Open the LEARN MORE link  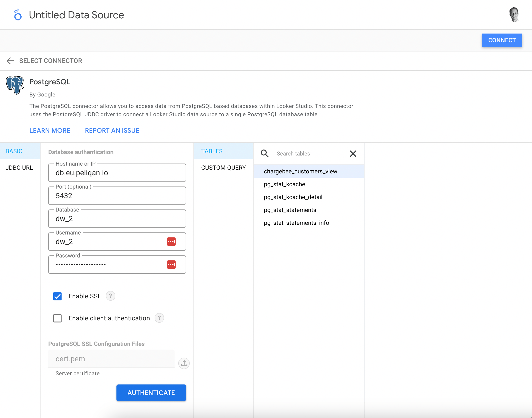coord(50,130)
